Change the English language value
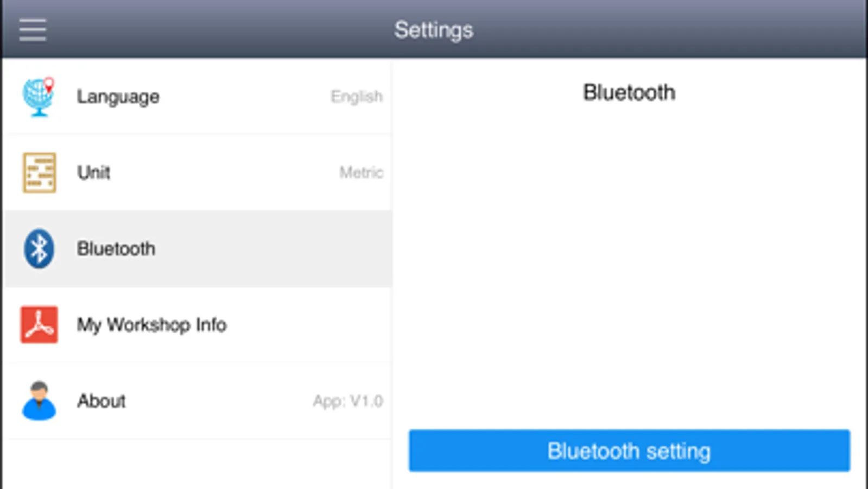This screenshot has height=489, width=868. (357, 97)
